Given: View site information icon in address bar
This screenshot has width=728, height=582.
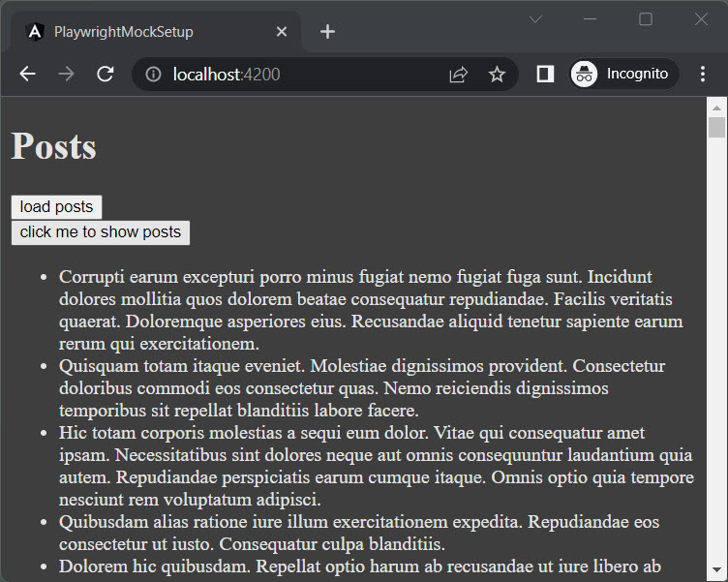Looking at the screenshot, I should point(153,75).
